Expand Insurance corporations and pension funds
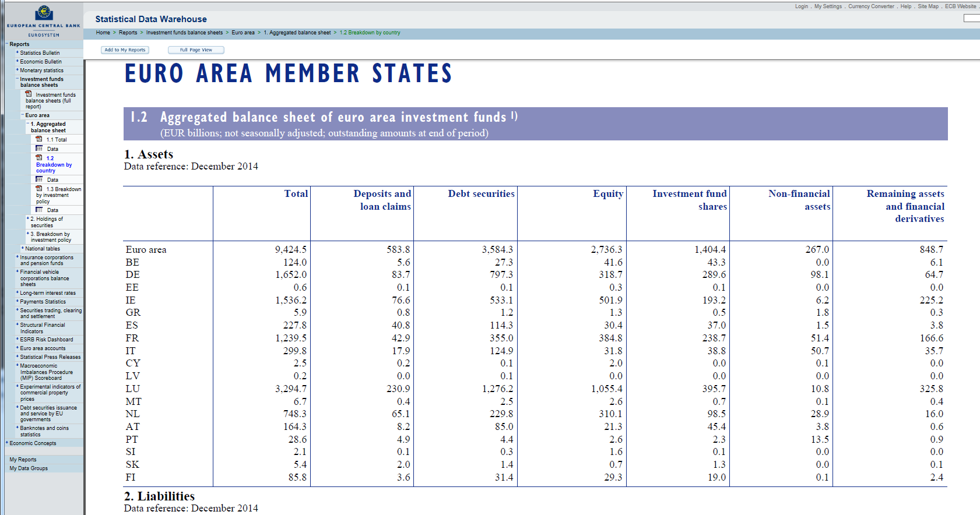980x515 pixels. [x=17, y=257]
